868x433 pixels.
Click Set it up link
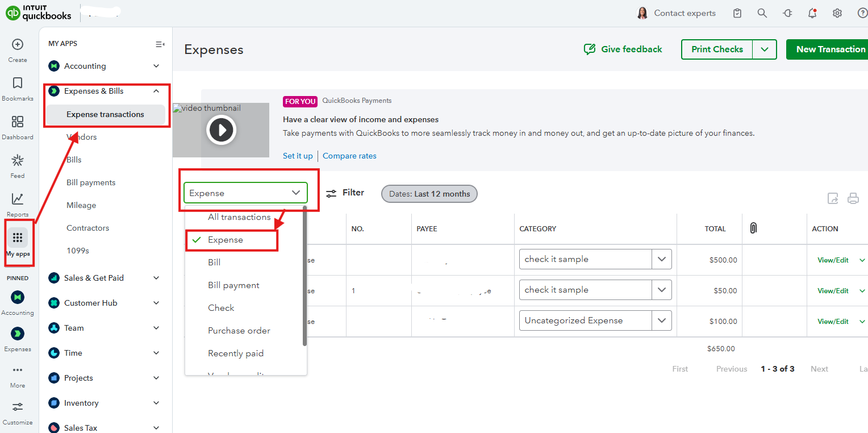pos(298,156)
